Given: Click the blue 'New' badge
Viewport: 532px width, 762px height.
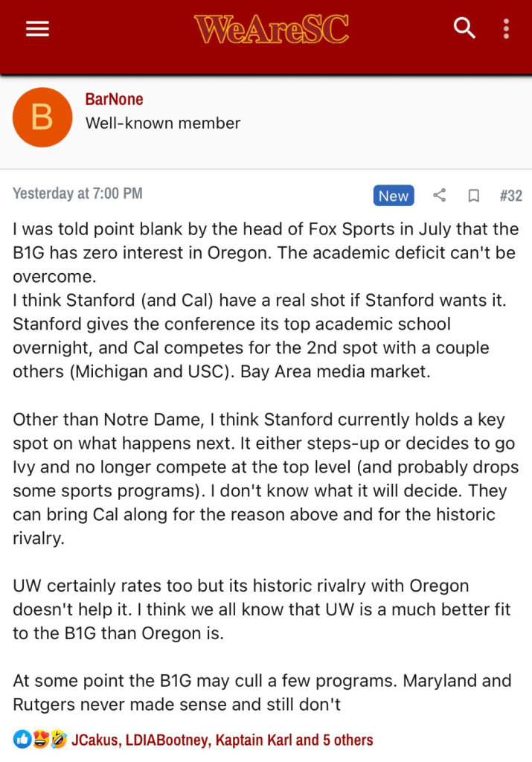Looking at the screenshot, I should click(393, 196).
